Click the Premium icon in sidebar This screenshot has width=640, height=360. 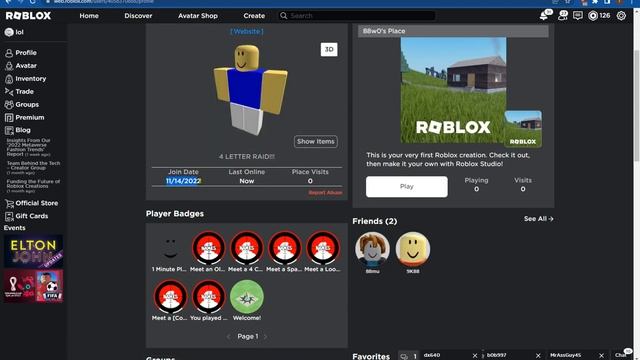(x=9, y=118)
